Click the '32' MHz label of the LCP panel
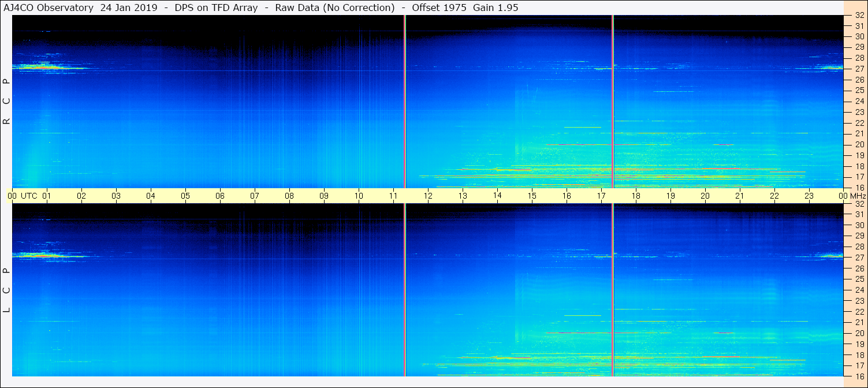 (x=859, y=204)
